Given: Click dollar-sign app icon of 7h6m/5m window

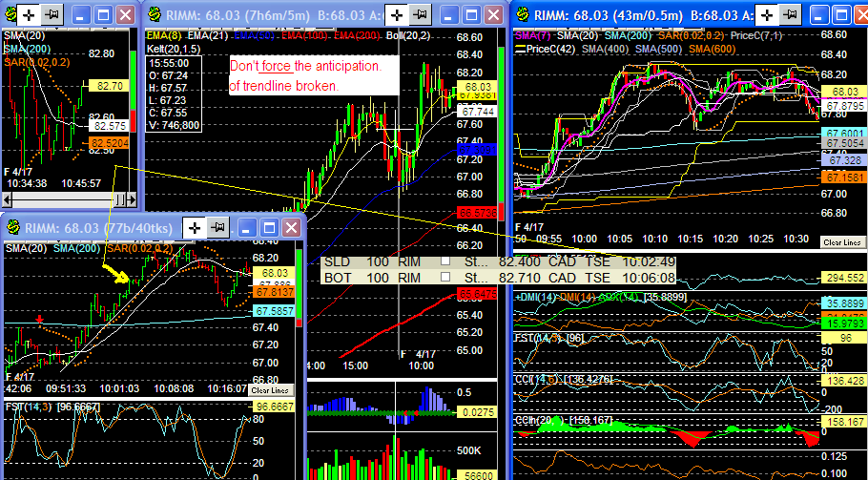Looking at the screenshot, I should 155,15.
